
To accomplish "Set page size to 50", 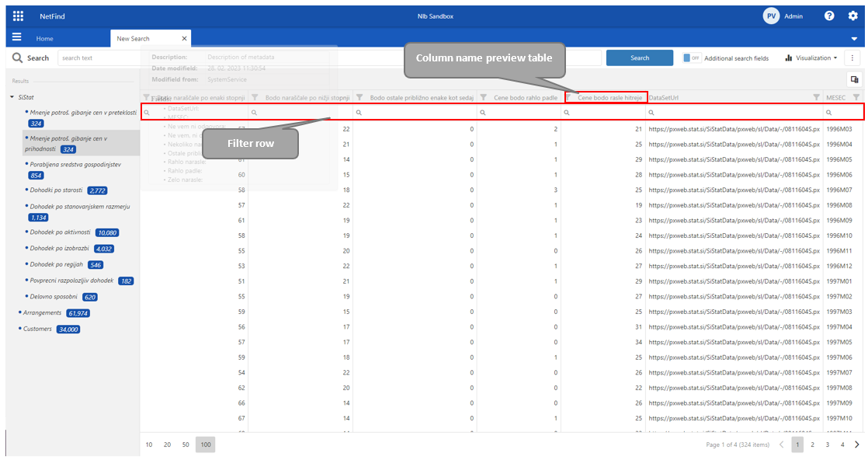I will click(186, 445).
